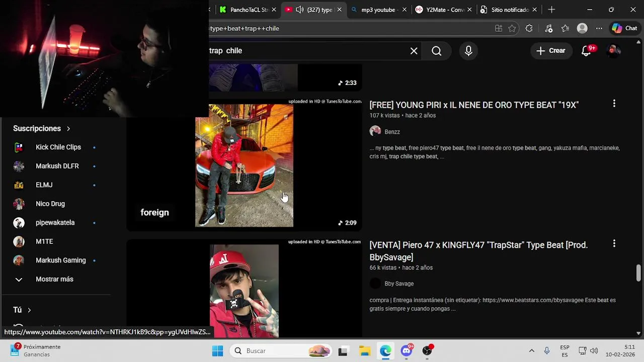Open Edge settings and more menu
The image size is (644, 362).
point(599,29)
